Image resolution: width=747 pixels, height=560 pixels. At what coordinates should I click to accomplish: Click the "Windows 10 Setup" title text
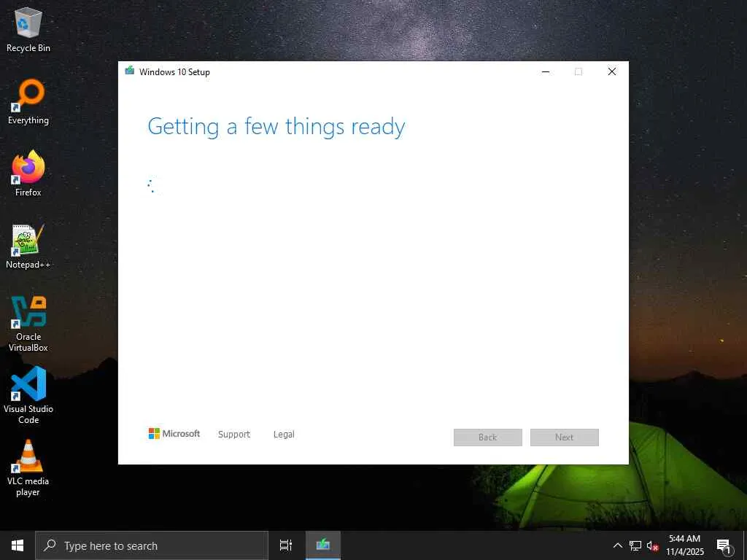[174, 72]
